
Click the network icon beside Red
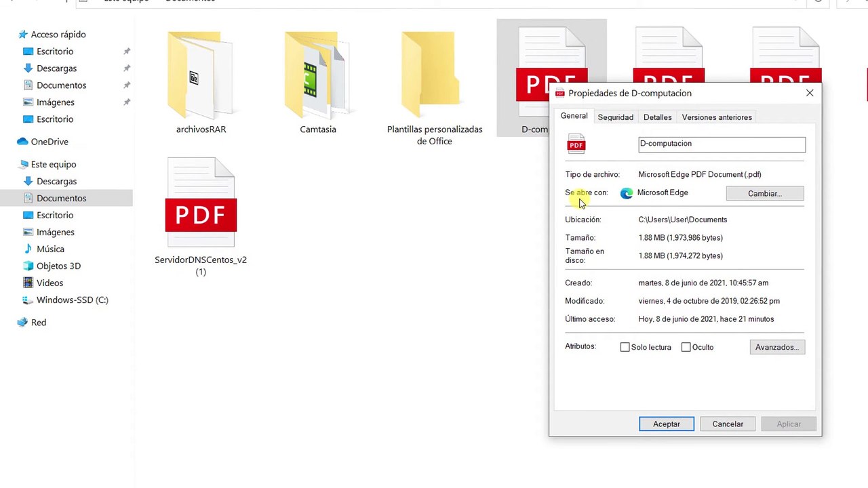22,323
